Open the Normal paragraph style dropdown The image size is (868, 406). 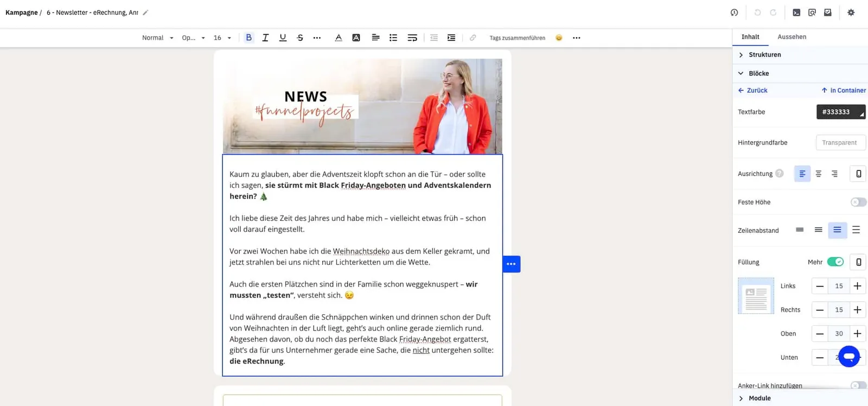click(157, 38)
